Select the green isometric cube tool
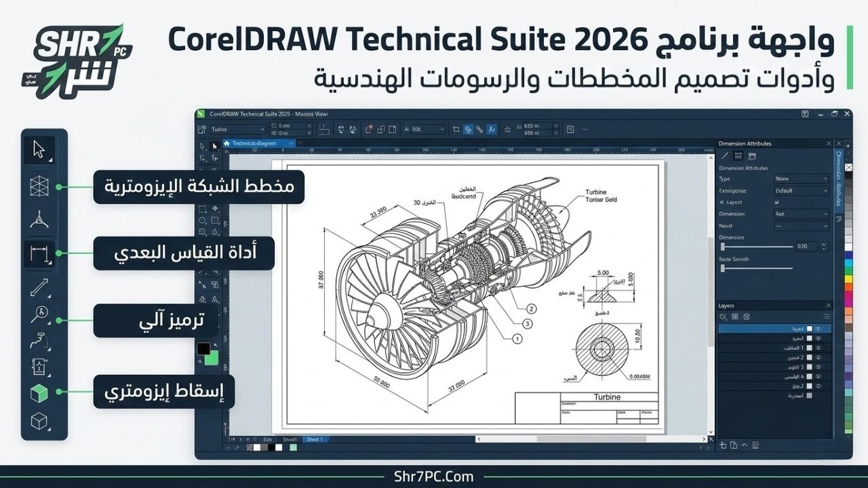Screen dimensions: 868x488 (x=39, y=392)
